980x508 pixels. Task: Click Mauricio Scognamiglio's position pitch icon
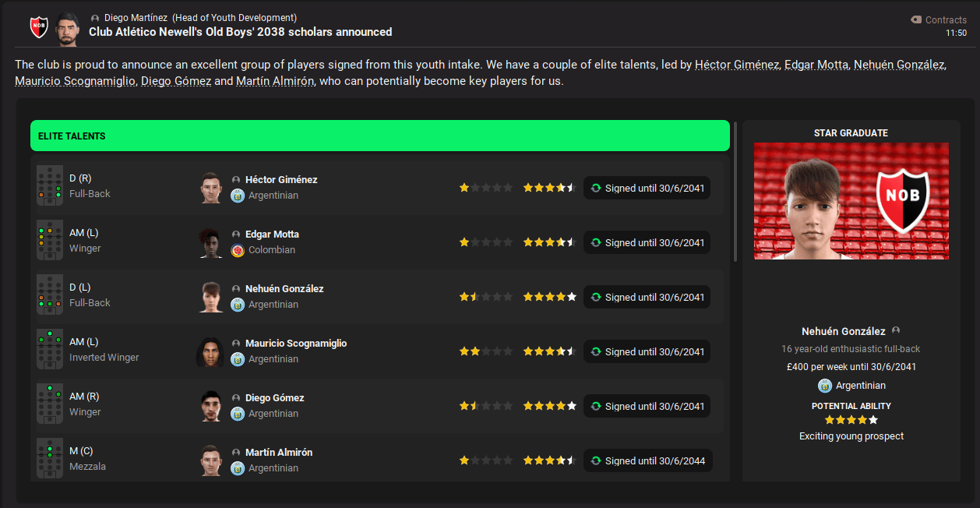pyautogui.click(x=50, y=350)
